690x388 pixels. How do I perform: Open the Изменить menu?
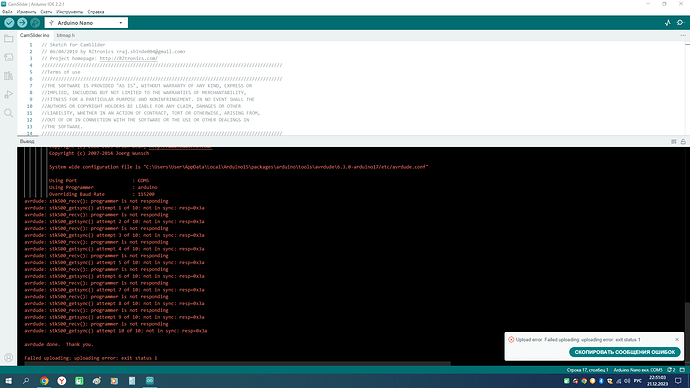click(26, 12)
